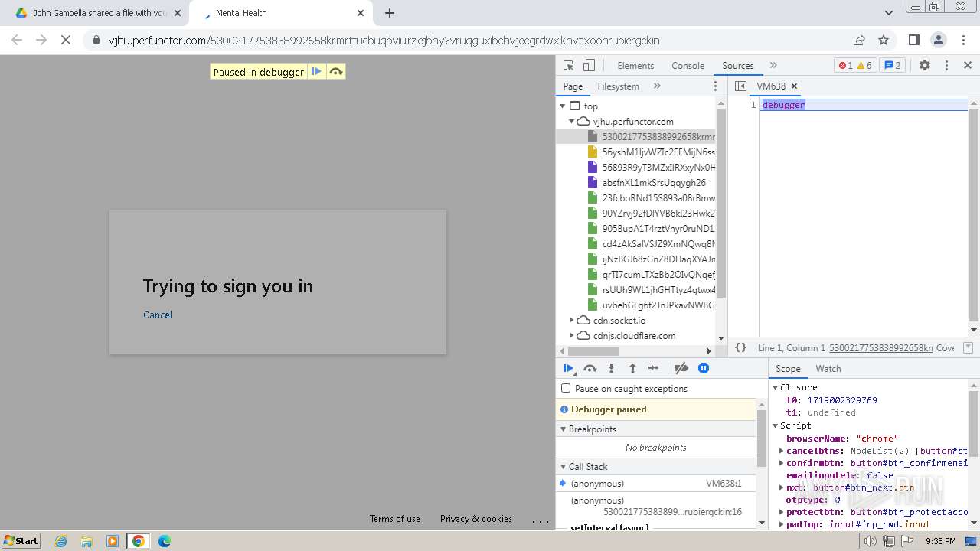Show more DevTools tabs chevron
Screen dimensions: 980x551
773,65
